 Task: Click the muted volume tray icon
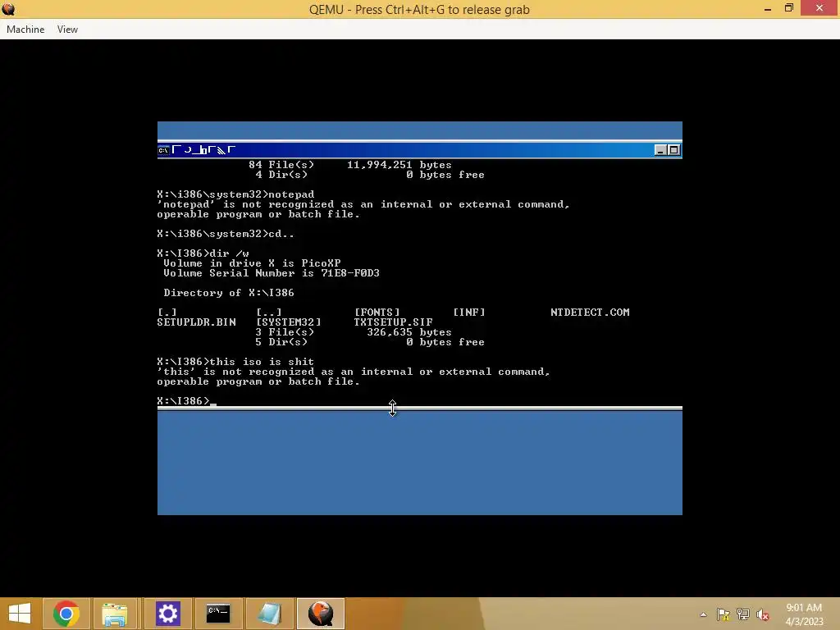coord(763,614)
